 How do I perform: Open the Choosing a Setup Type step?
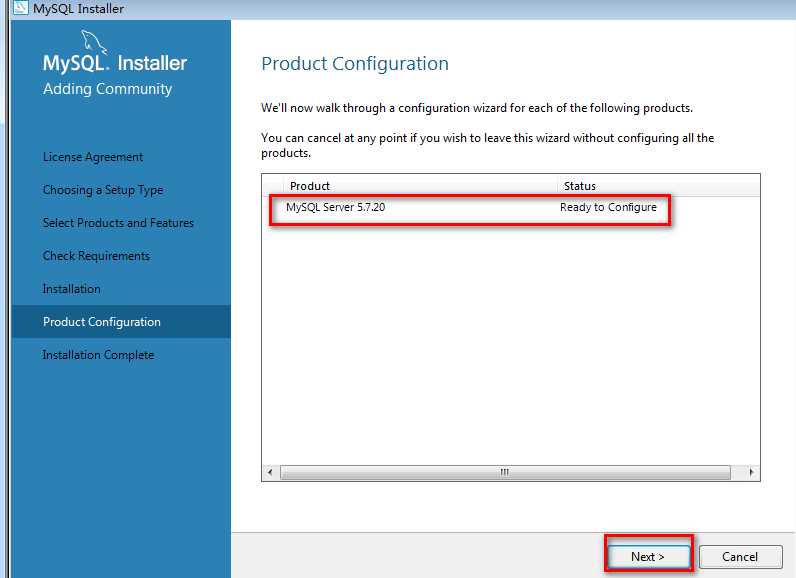(103, 190)
